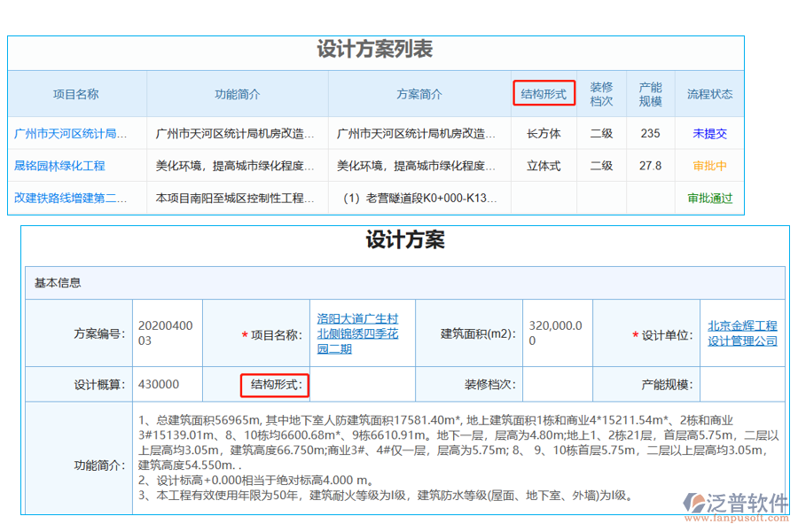This screenshot has height=532, width=798.
Task: Click the 装修档次 input field
Action: [x=557, y=385]
